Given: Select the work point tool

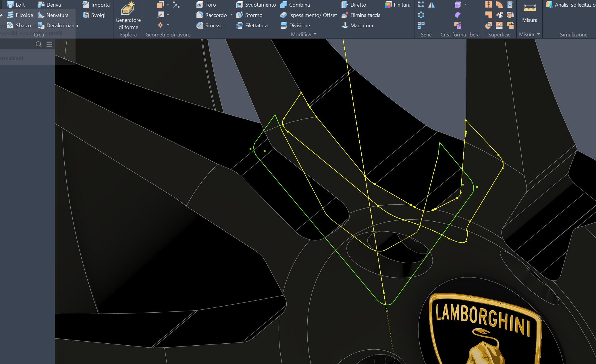Looking at the screenshot, I should [x=161, y=25].
